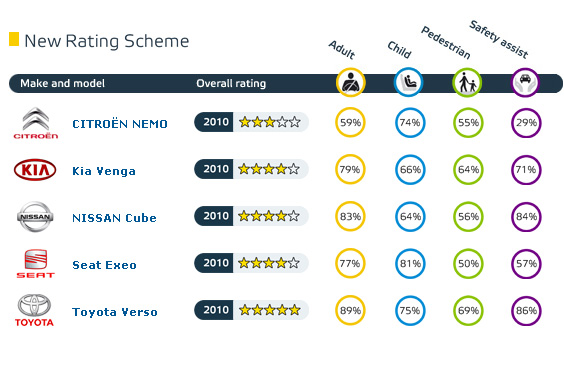This screenshot has height=365, width=564.
Task: Click Citroën Nemo three-star 2010 rating
Action: click(251, 122)
